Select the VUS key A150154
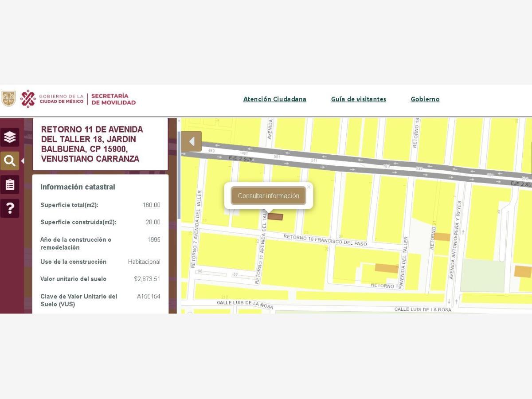Screen dimensions: 532x399 pyautogui.click(x=149, y=296)
